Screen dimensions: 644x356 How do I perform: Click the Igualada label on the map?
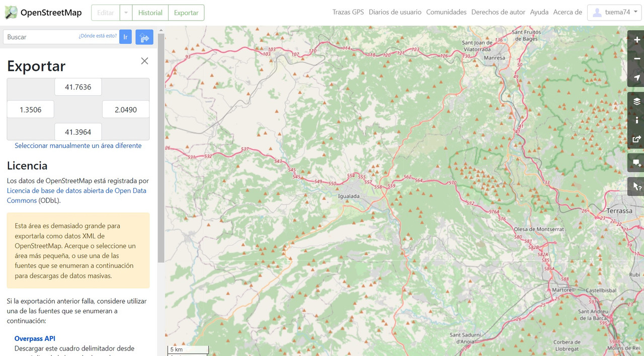click(x=349, y=196)
